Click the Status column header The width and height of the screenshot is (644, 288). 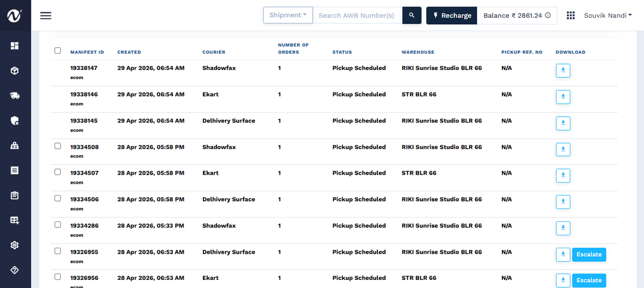pyautogui.click(x=342, y=52)
